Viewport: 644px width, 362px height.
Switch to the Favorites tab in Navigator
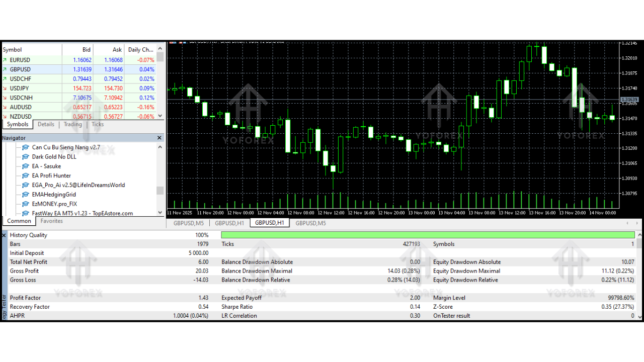[52, 221]
